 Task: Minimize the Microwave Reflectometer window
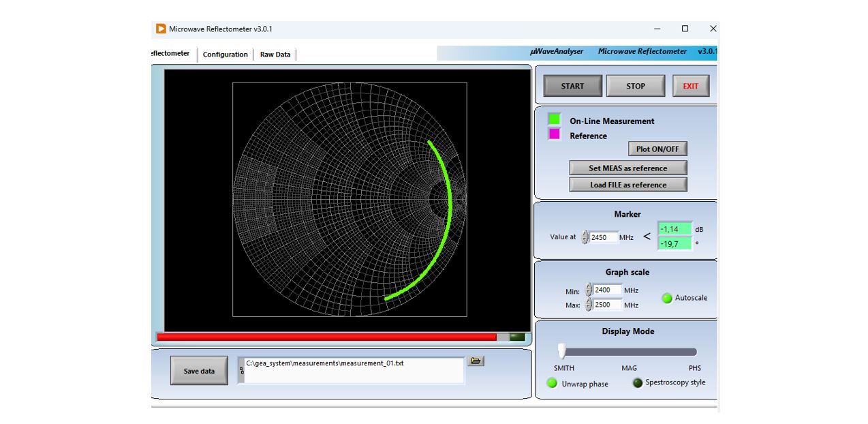657,29
